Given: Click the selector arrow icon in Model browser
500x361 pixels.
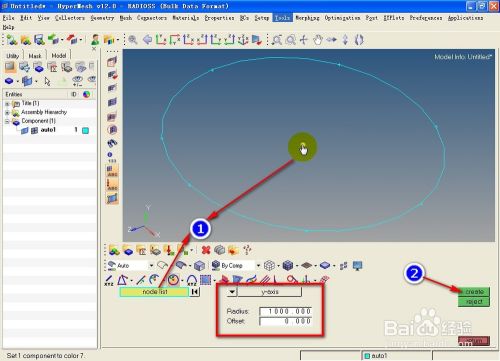Looking at the screenshot, I should click(x=47, y=81).
